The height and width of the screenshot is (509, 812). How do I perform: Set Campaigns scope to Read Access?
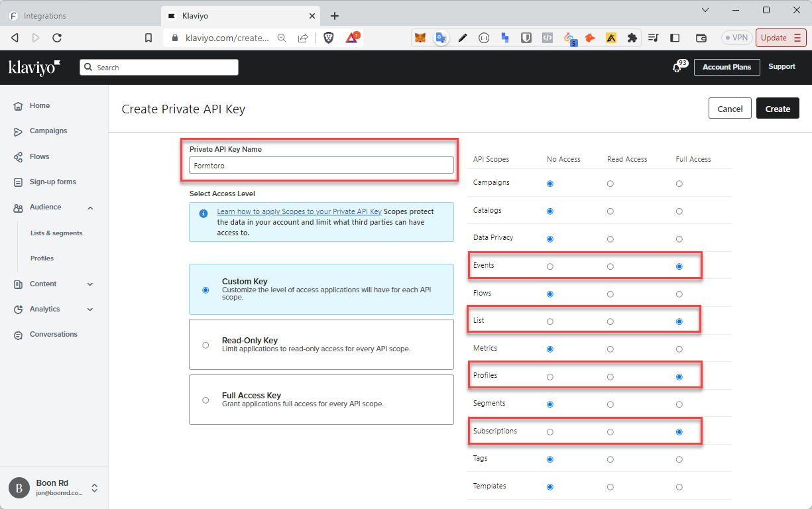(x=610, y=184)
